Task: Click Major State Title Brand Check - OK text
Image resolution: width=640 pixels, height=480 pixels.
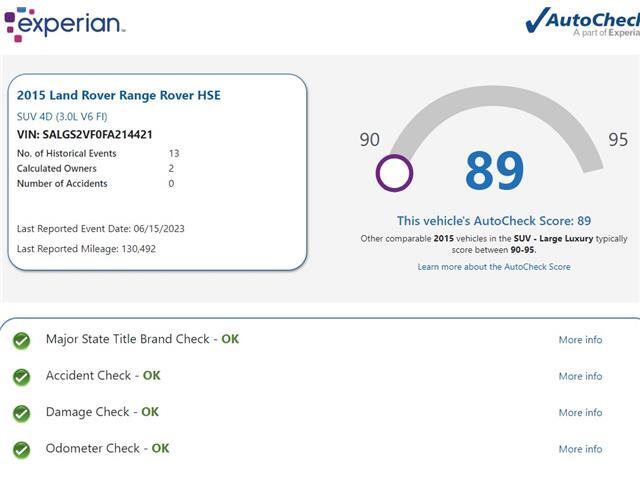Action: (142, 339)
